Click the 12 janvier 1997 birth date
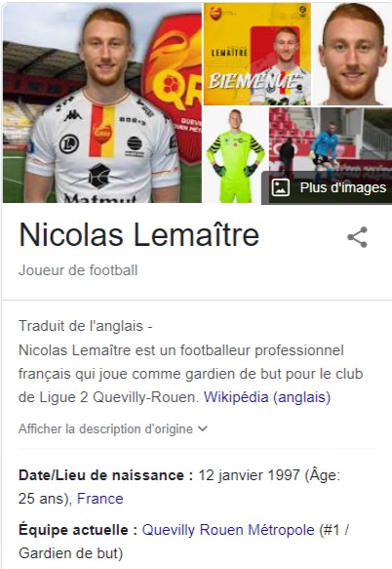Image resolution: width=392 pixels, height=569 pixels. coord(249,475)
